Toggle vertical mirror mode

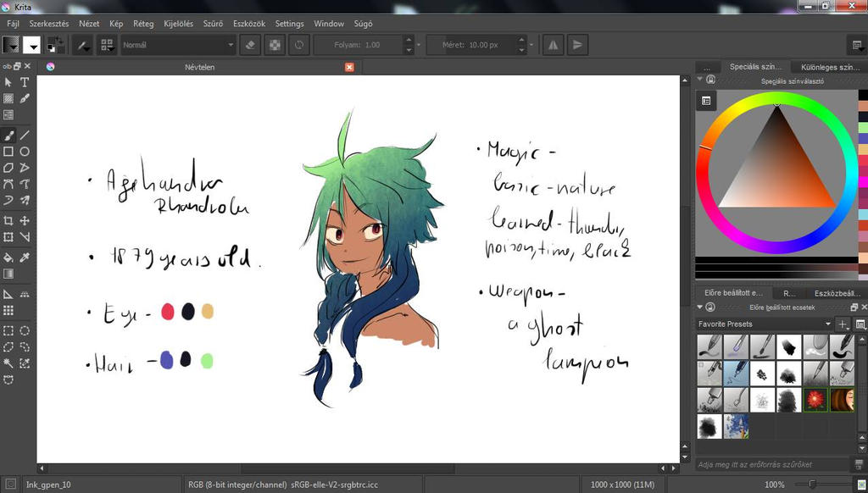(x=577, y=45)
